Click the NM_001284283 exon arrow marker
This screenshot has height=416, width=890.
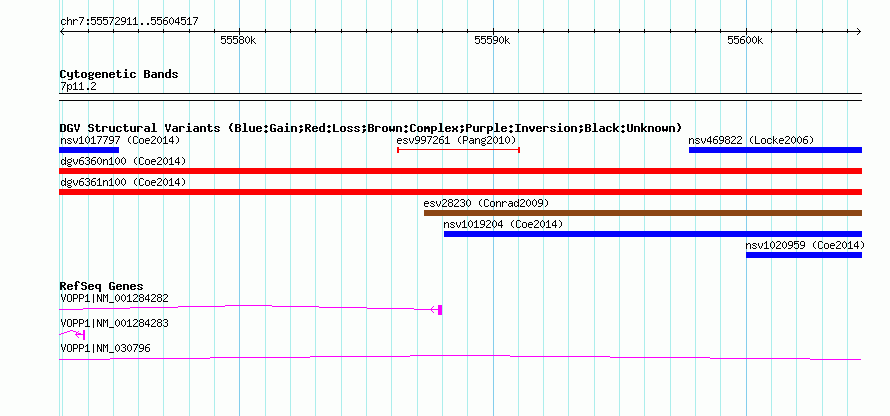point(80,335)
